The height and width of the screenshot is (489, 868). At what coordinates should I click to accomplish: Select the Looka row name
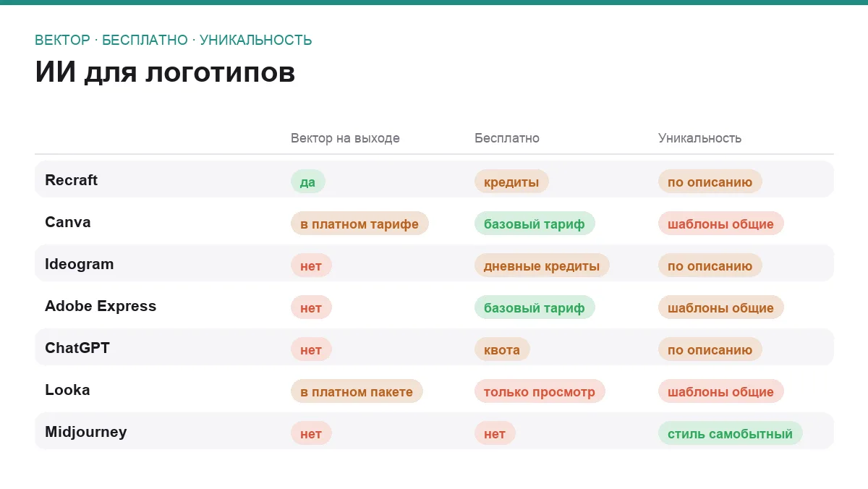pyautogui.click(x=67, y=390)
